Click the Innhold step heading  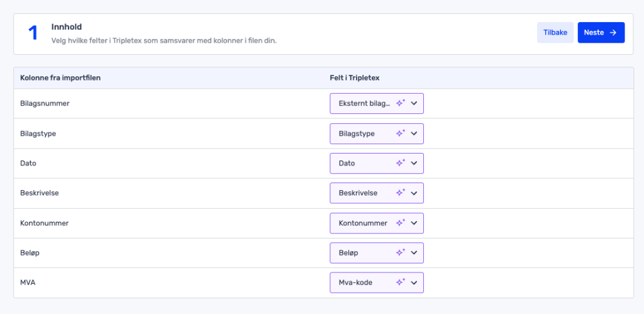click(67, 27)
